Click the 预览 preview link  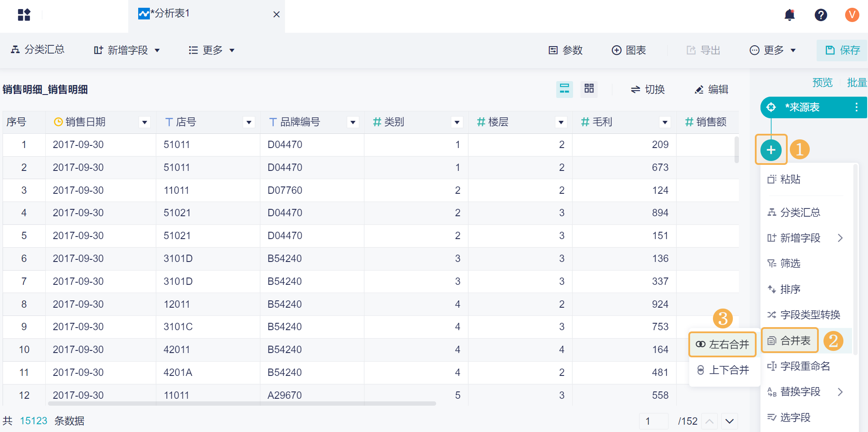pos(822,82)
